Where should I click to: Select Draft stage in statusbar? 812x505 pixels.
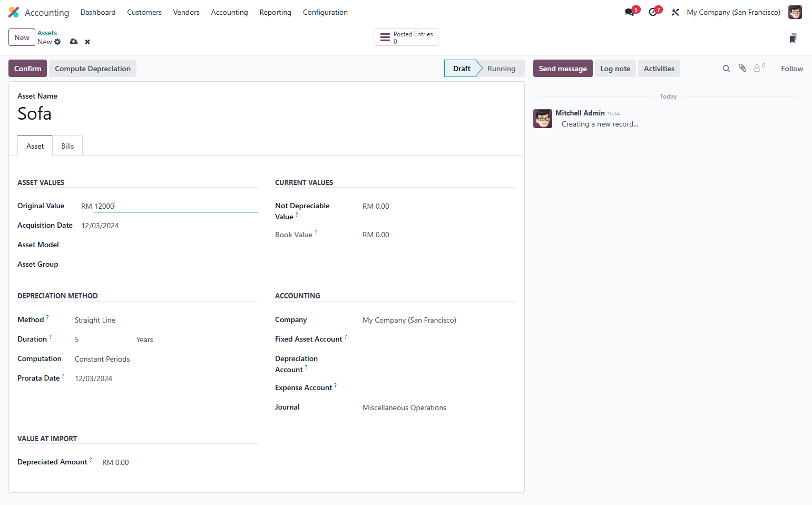(x=462, y=69)
